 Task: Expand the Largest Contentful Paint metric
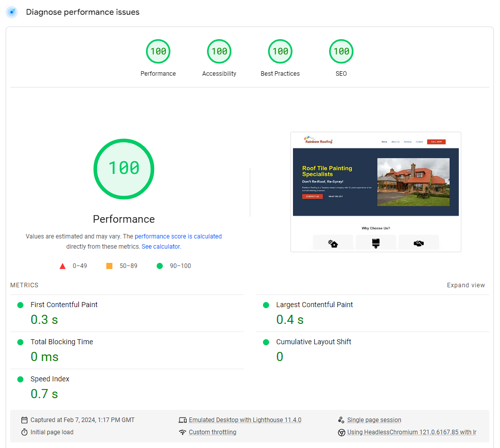(x=314, y=305)
